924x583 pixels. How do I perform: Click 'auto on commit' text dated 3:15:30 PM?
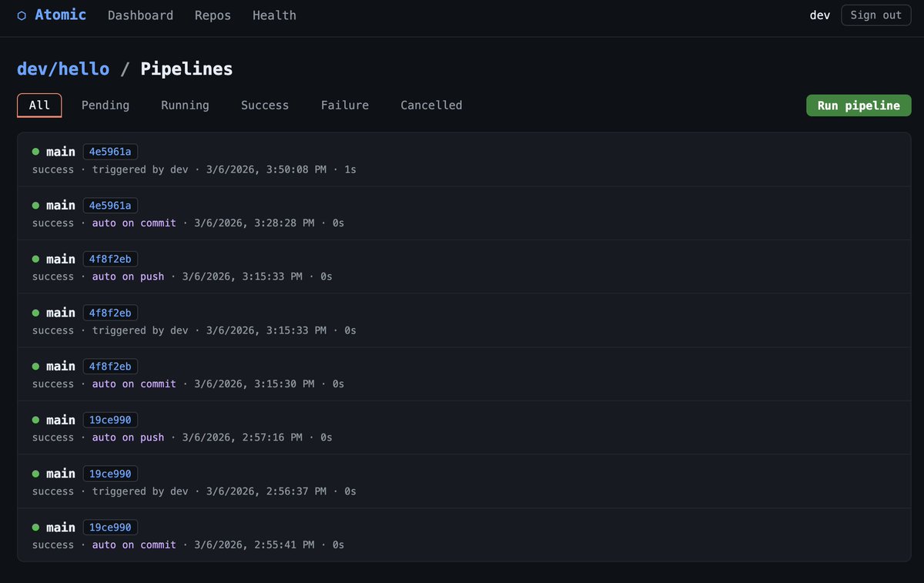[134, 384]
